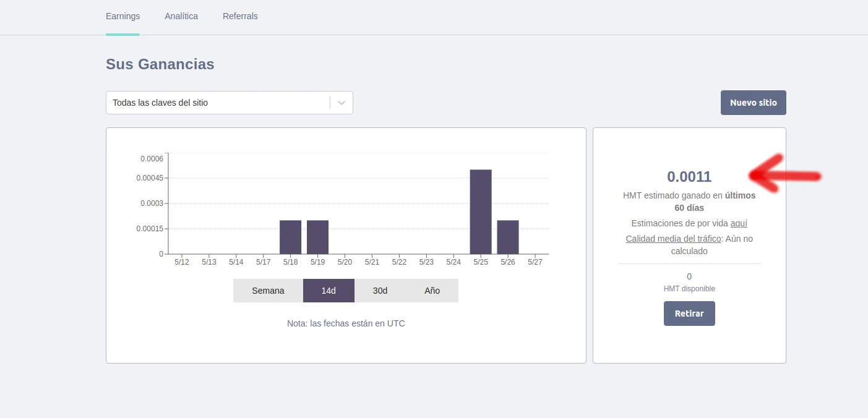Open "Todas las claves del sitio" selector
Viewport: 868px width, 418px height.
pyautogui.click(x=230, y=103)
